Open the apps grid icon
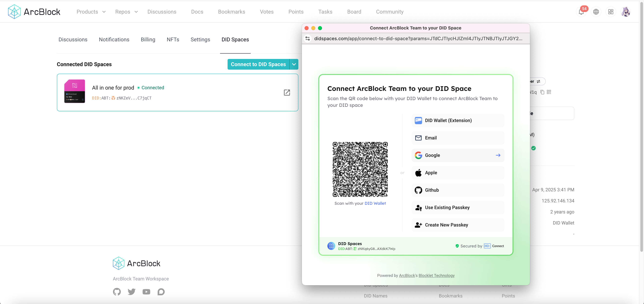This screenshot has height=304, width=644. pyautogui.click(x=611, y=12)
